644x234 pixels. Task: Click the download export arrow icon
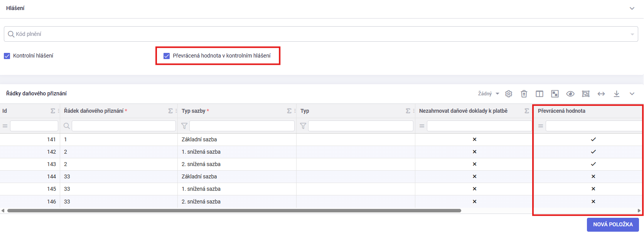pos(617,94)
